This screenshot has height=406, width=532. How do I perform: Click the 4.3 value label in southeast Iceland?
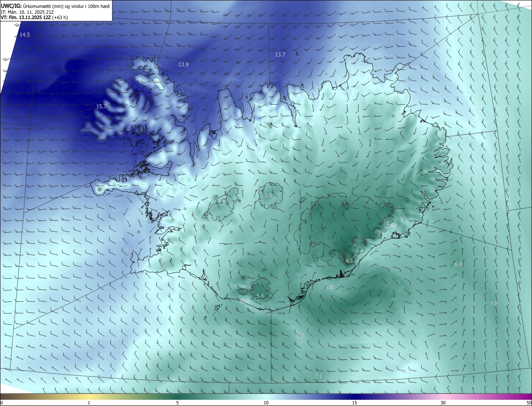tap(349, 261)
